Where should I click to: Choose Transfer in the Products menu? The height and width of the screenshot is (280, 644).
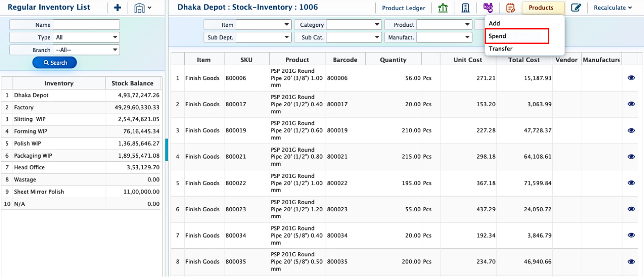[500, 49]
